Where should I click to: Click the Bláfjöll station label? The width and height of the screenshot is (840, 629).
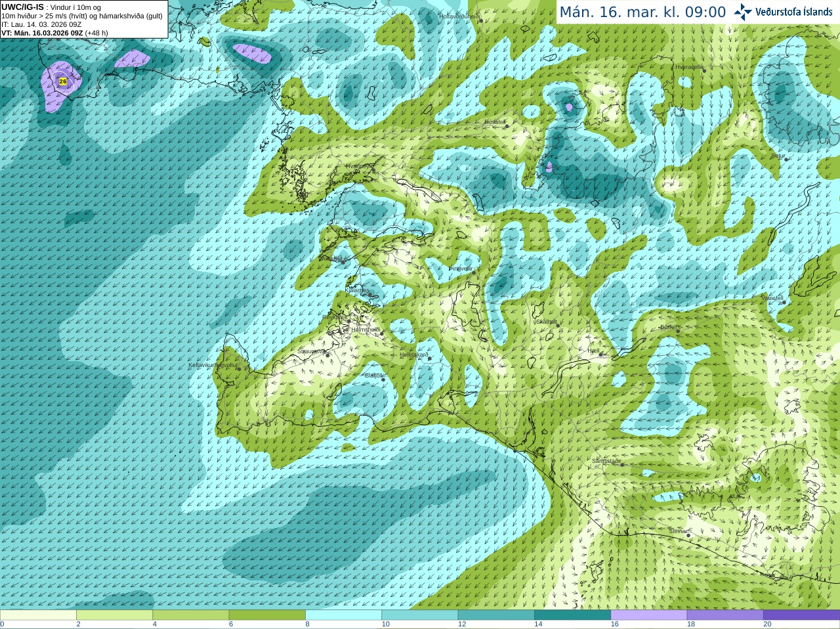point(373,376)
